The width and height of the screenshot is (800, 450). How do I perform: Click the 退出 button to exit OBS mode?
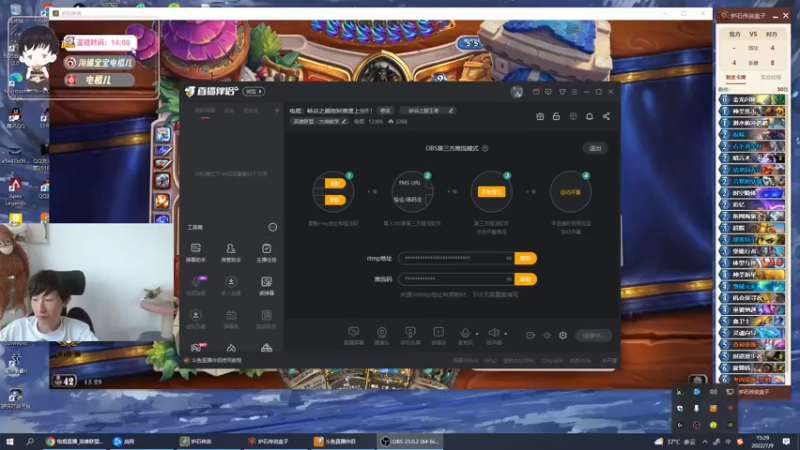[595, 148]
